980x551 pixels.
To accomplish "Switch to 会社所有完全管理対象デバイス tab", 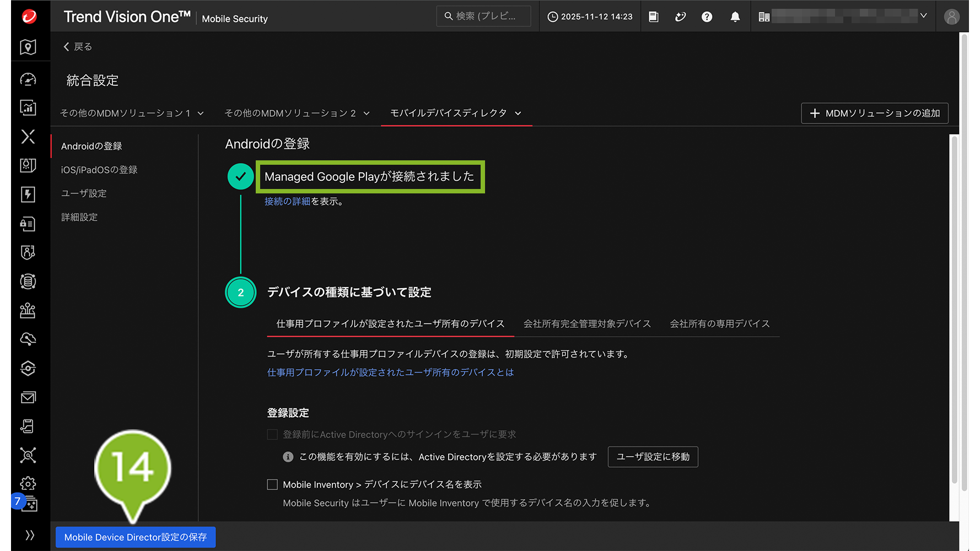I will pyautogui.click(x=587, y=324).
